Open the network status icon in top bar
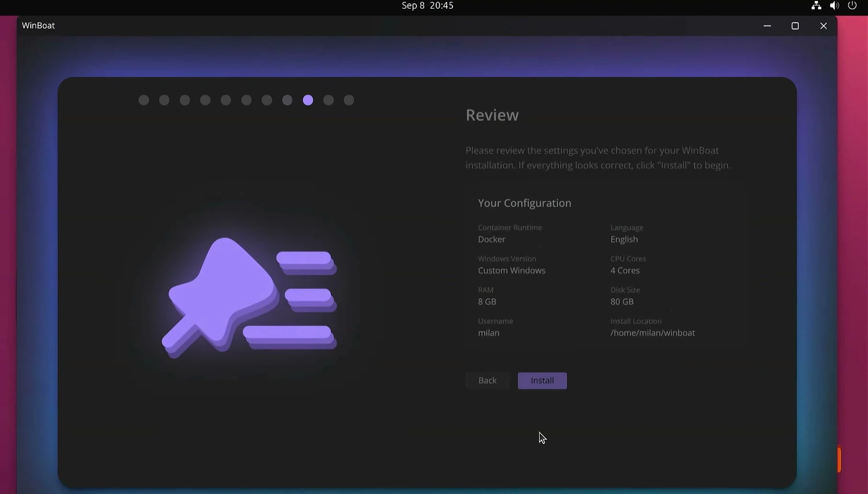The width and height of the screenshot is (868, 494). click(816, 5)
